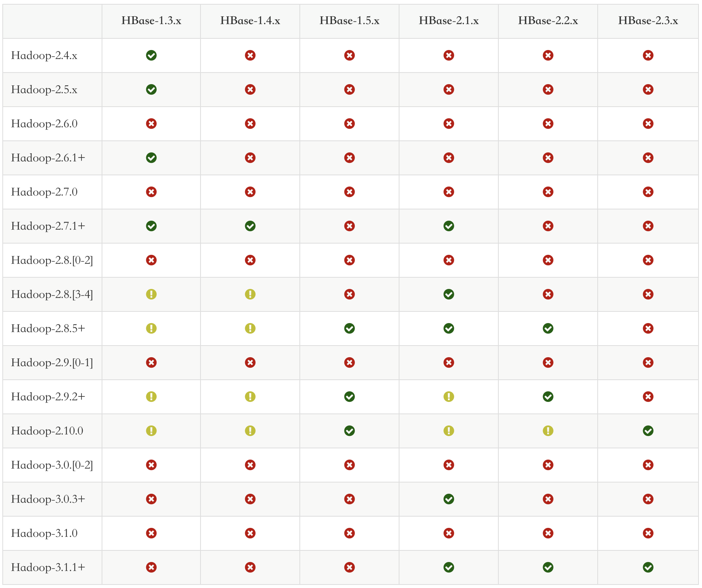702x588 pixels.
Task: Click the Hadoop-2.7.1+ row label
Action: (48, 226)
